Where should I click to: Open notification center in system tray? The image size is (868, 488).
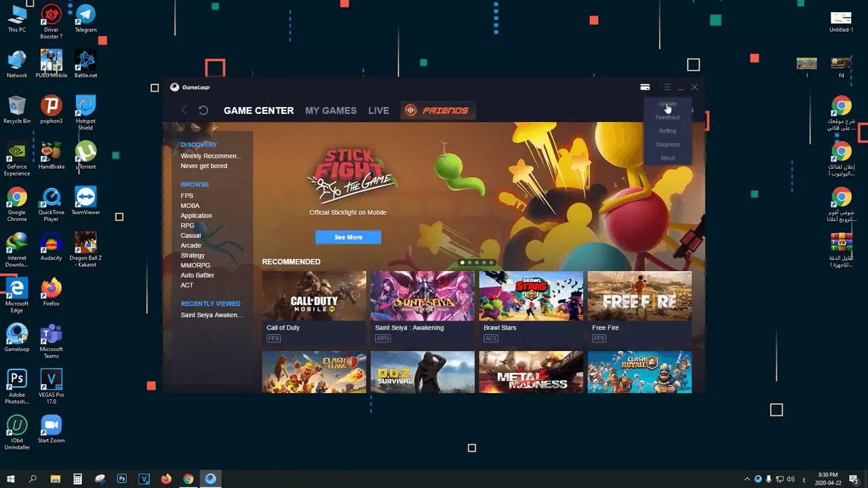pos(854,479)
